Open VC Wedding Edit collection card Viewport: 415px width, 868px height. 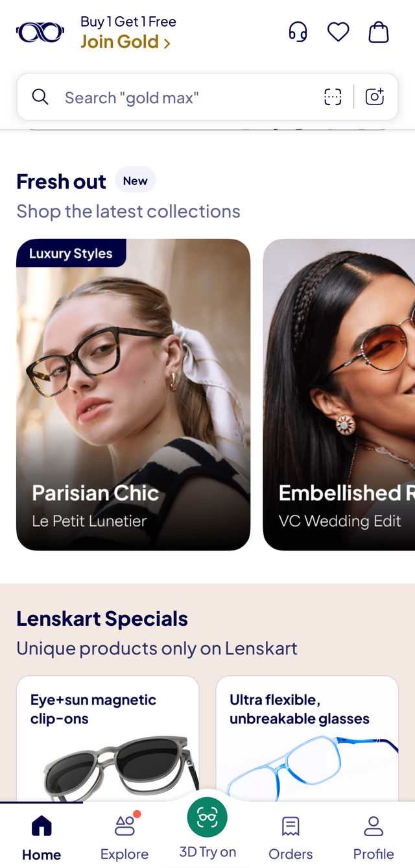coord(339,395)
